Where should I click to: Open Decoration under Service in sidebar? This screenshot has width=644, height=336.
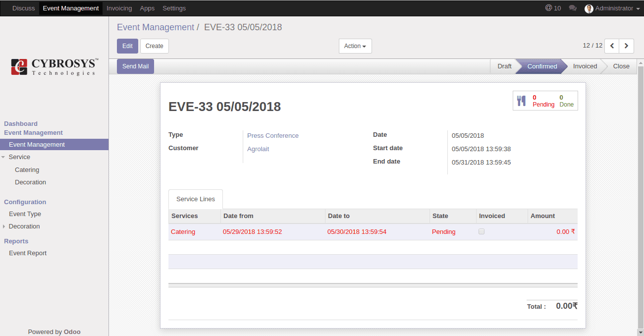pyautogui.click(x=30, y=182)
